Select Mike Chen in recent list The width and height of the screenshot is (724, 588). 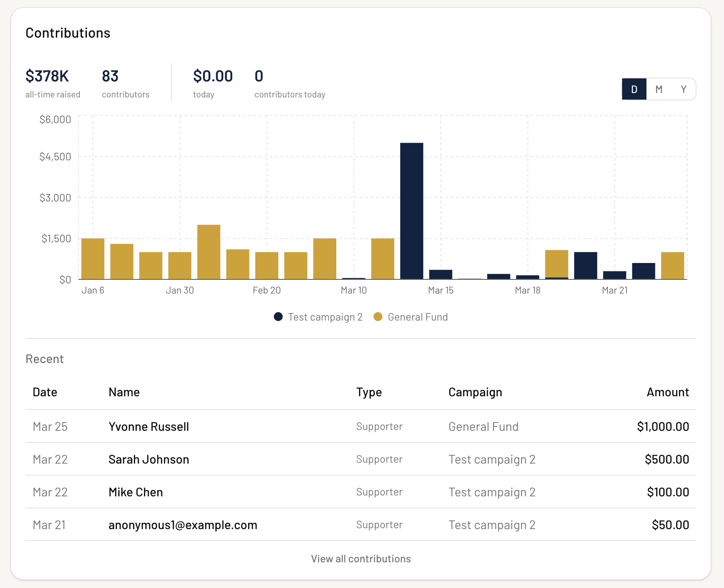136,492
